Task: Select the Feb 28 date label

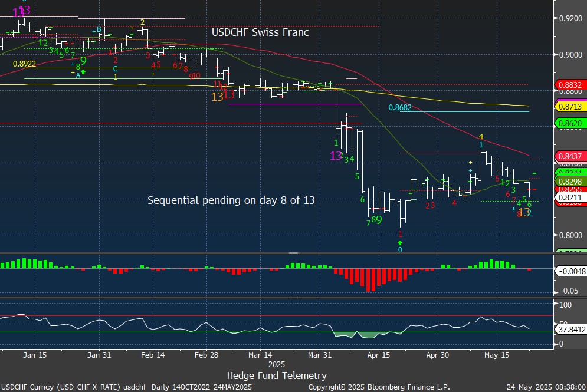Action: pos(206,355)
